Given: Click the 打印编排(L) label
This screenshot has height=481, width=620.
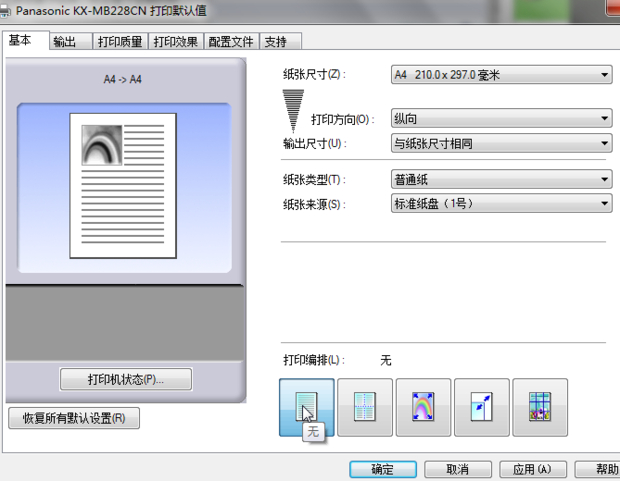Looking at the screenshot, I should tap(314, 360).
